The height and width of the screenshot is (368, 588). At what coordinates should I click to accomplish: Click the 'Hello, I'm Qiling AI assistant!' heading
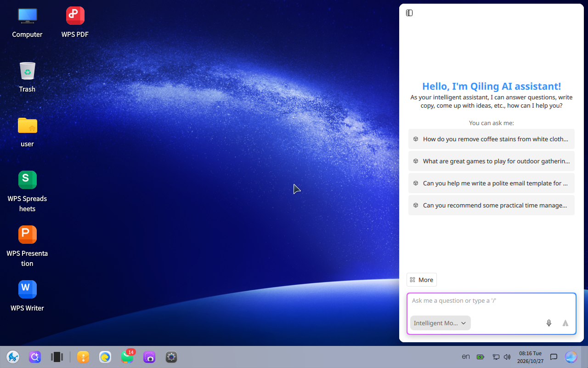492,86
